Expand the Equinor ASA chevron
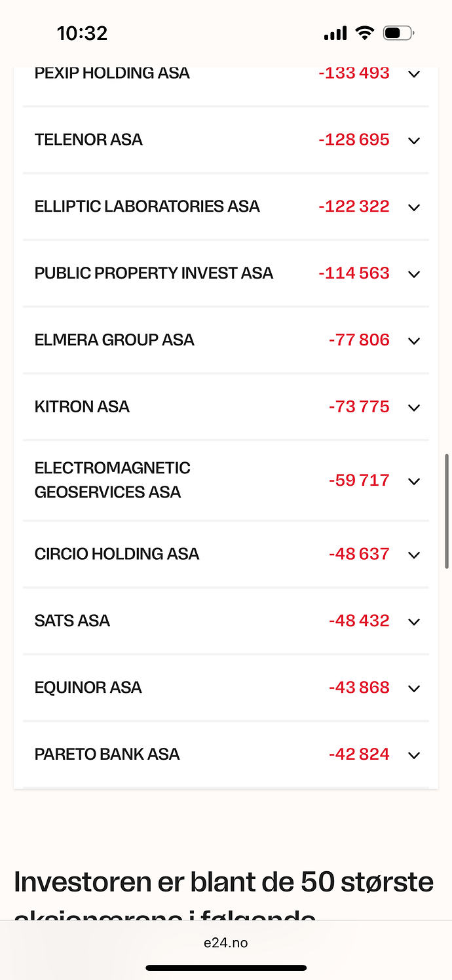Screen dimensions: 452x980 413,688
